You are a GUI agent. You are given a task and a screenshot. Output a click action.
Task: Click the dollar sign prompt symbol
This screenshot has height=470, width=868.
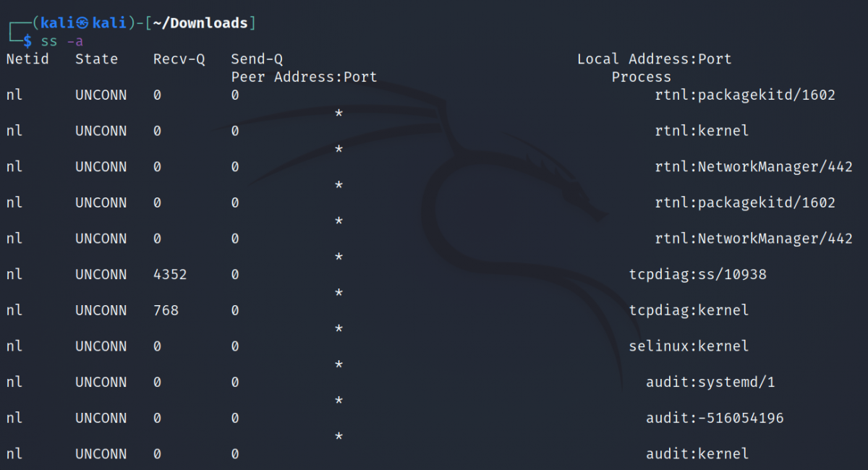point(27,41)
